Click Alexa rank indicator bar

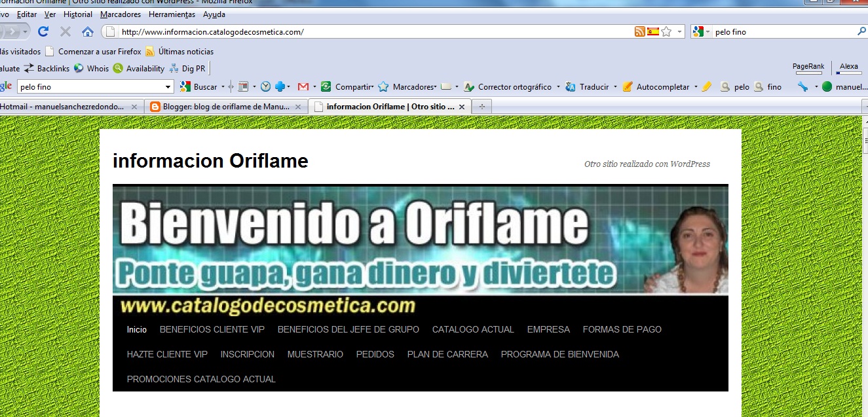pos(849,72)
